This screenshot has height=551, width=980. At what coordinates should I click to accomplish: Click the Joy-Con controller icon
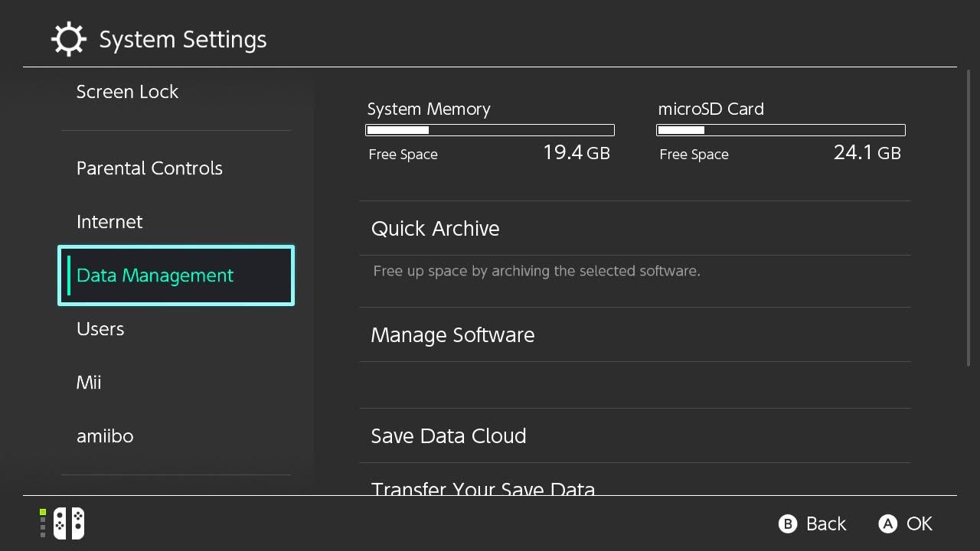point(68,523)
